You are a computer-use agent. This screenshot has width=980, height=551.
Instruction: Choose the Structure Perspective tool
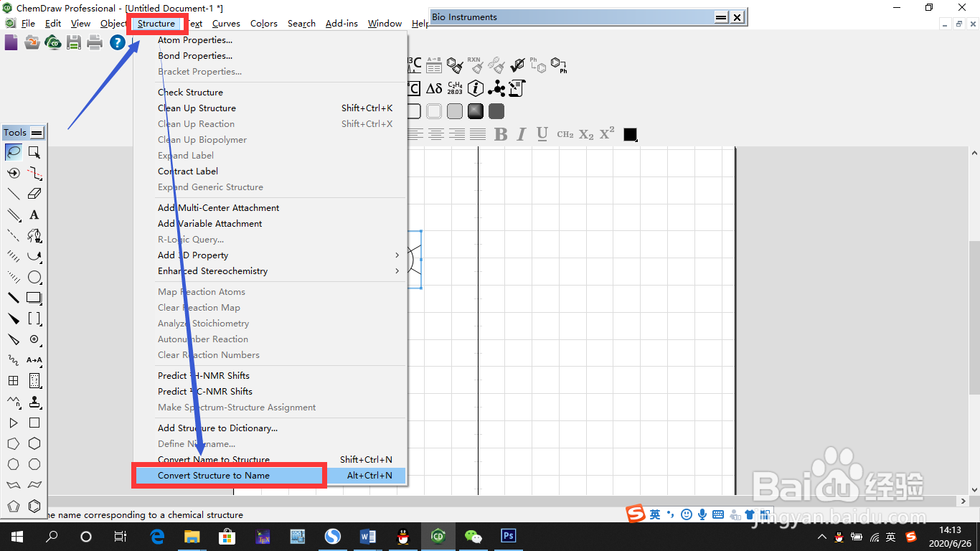pos(14,173)
